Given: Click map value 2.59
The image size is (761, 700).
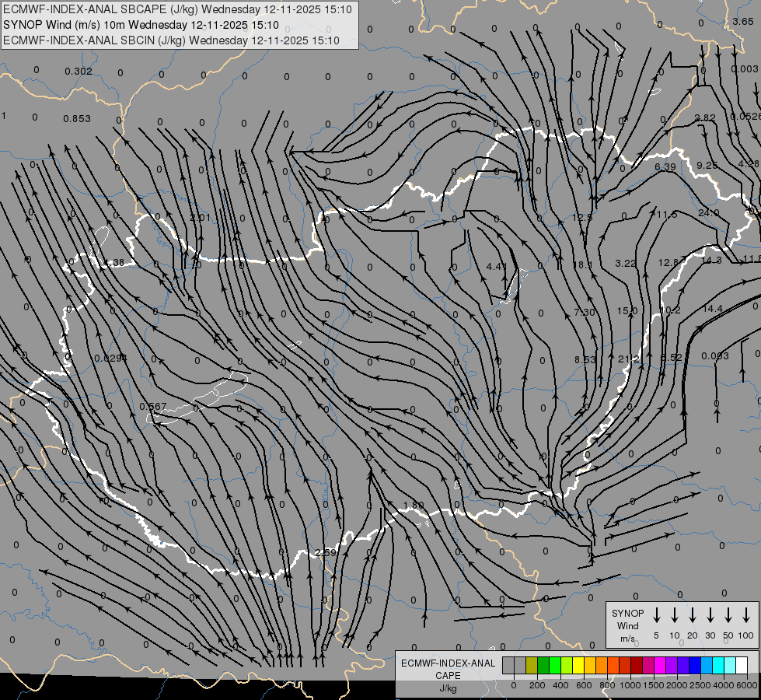Looking at the screenshot, I should pos(325,553).
